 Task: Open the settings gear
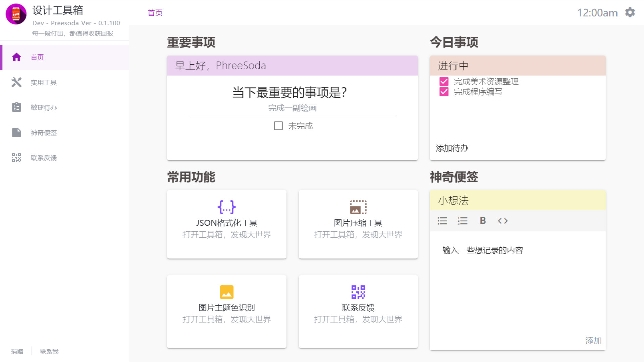tap(630, 12)
